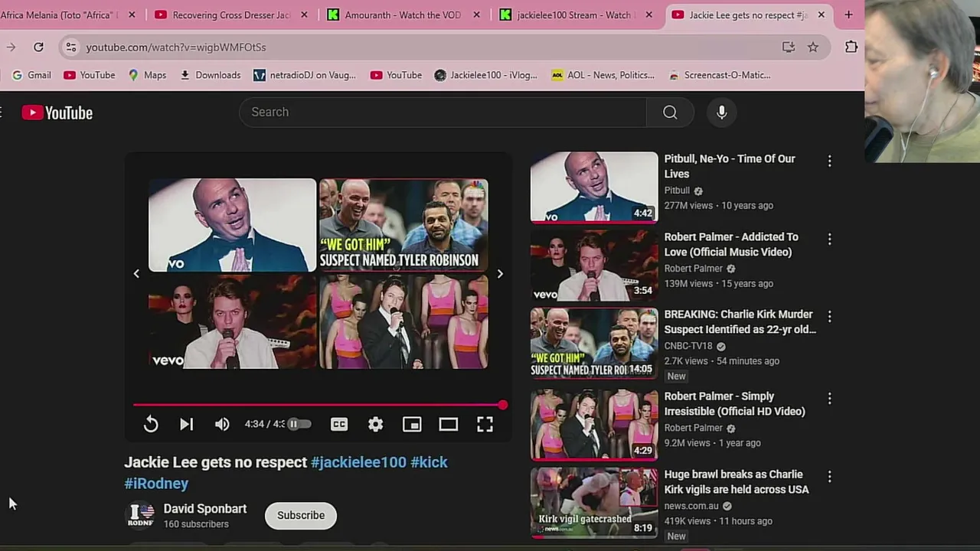Screen dimensions: 980x551
Task: Subscribe to David Sponbart
Action: click(x=301, y=515)
